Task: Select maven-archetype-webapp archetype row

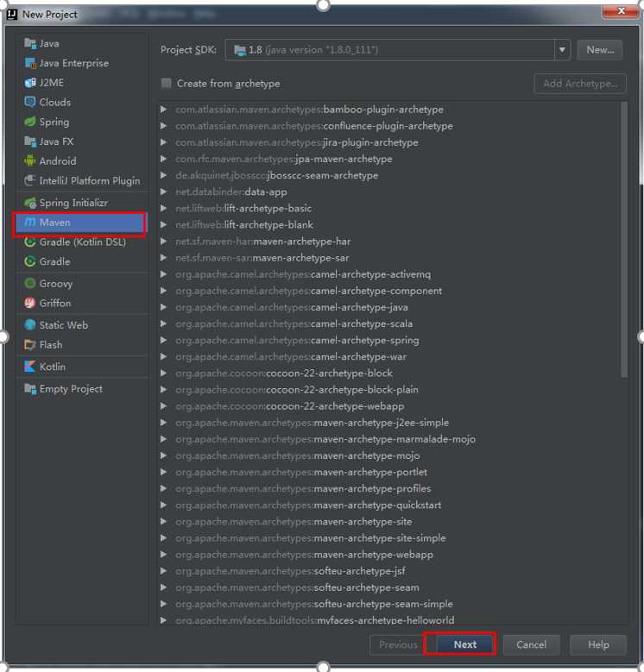Action: pyautogui.click(x=390, y=555)
